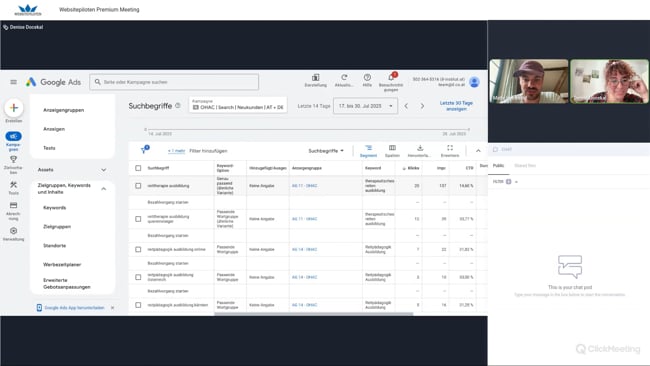
Task: Click the '+1 mehr' filter link
Action: tap(177, 151)
